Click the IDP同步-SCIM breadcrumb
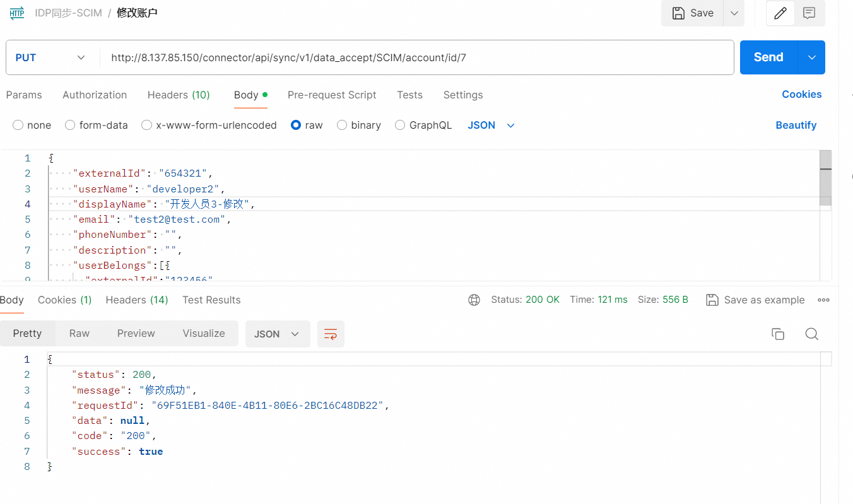 [x=68, y=13]
